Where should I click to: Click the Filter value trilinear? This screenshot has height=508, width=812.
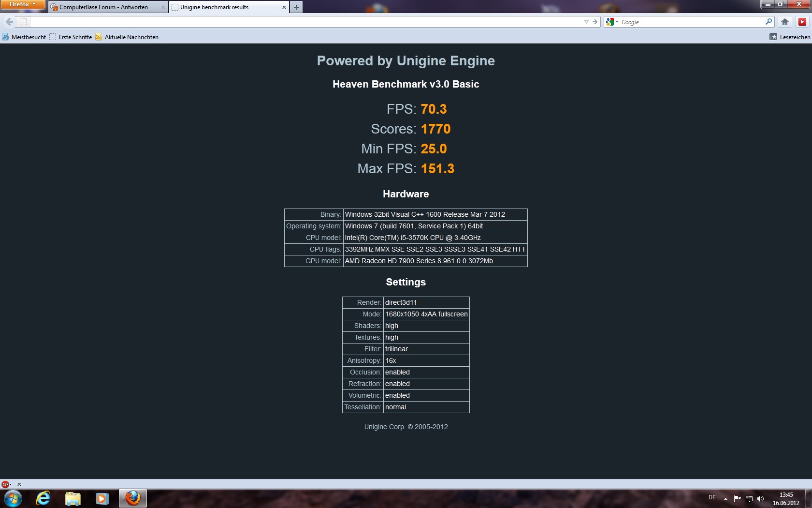coord(396,349)
